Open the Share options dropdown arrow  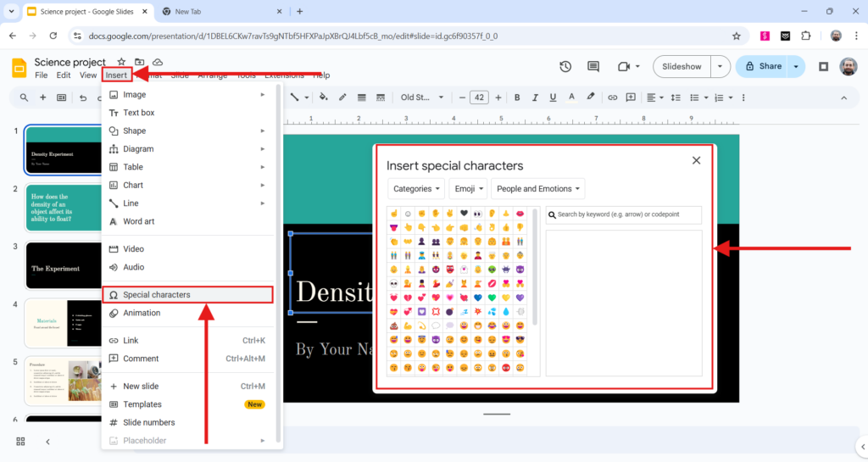796,66
